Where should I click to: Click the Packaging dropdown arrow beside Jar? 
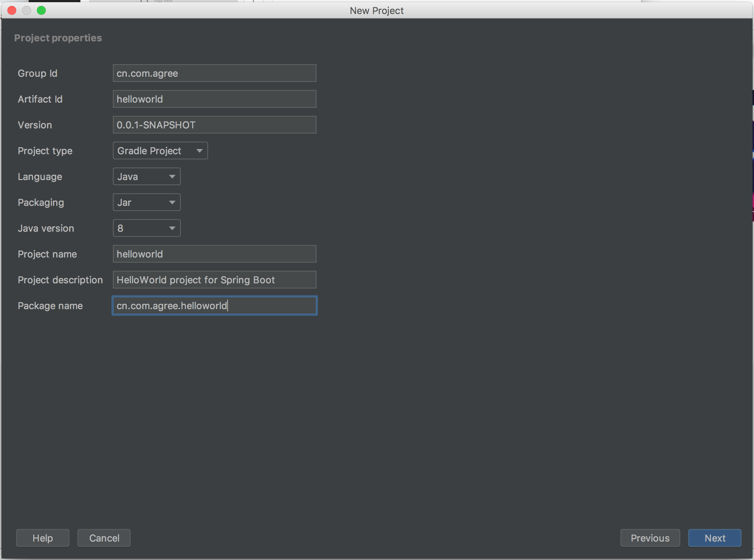tap(172, 202)
